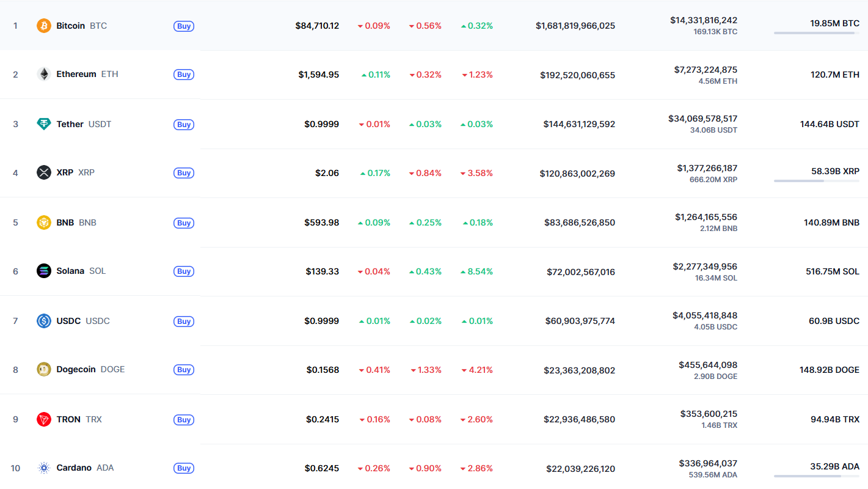Select the Cardano logo icon

(43, 468)
